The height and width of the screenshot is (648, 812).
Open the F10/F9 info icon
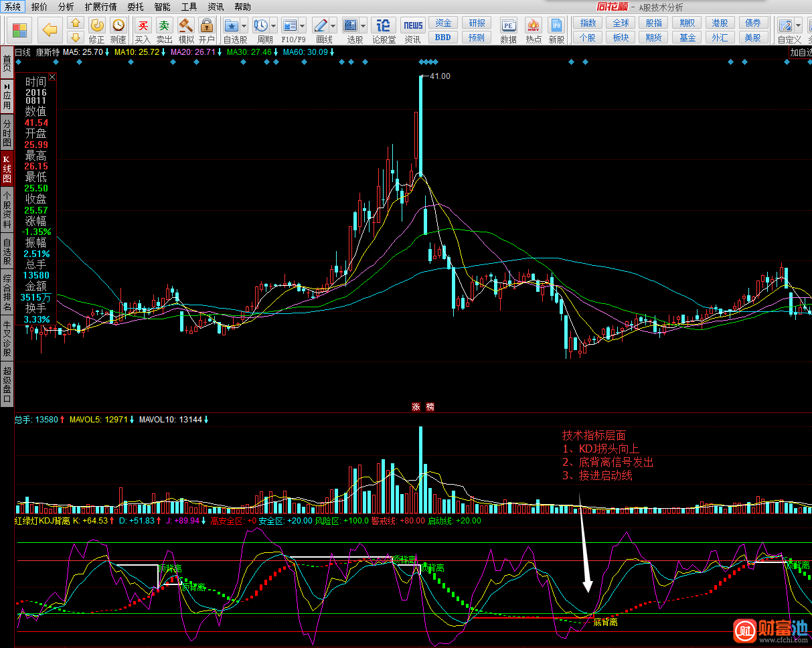[290, 25]
